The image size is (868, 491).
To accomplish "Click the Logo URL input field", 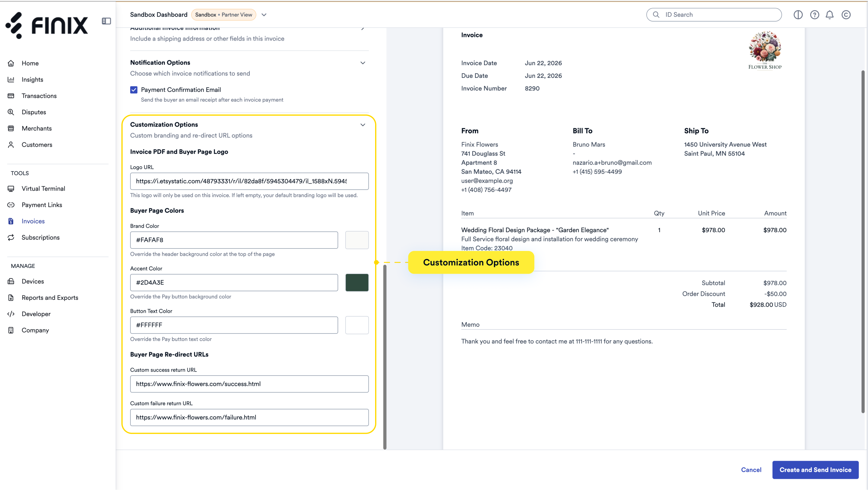I will click(249, 181).
